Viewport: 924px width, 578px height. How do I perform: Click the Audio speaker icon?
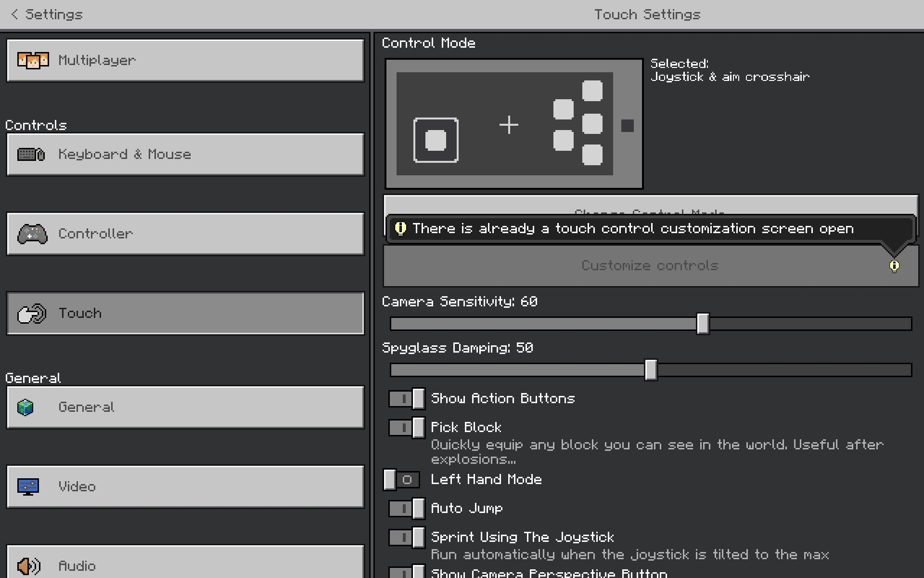point(29,566)
